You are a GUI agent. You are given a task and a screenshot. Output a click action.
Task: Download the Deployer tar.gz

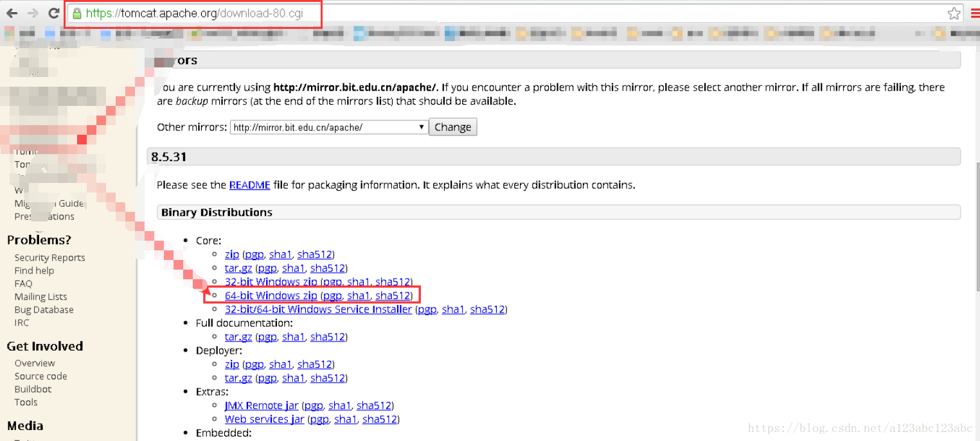click(238, 378)
